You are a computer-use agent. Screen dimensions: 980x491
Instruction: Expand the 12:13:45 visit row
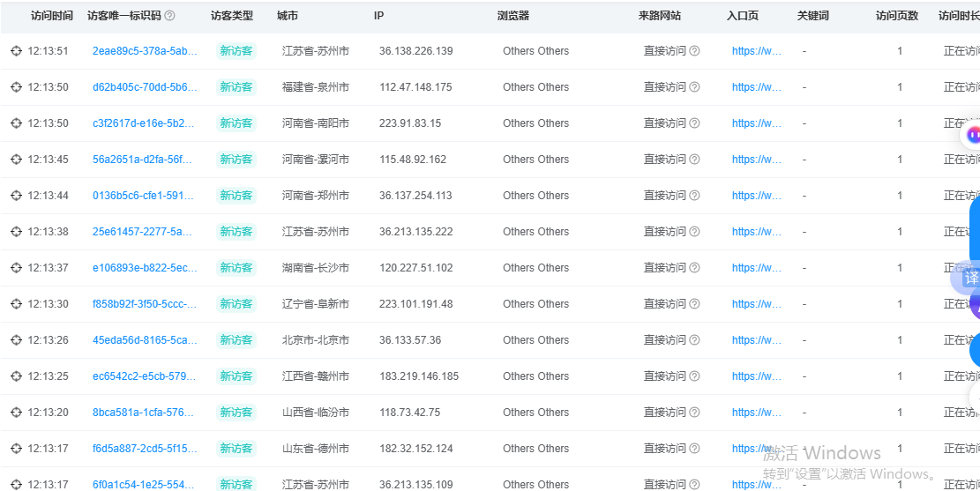16,160
